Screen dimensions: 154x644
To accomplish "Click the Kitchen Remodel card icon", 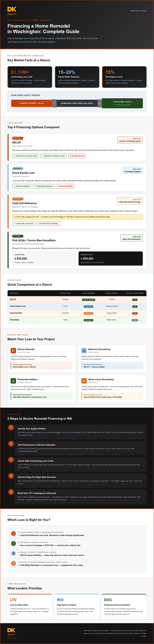I will [x=13, y=351].
